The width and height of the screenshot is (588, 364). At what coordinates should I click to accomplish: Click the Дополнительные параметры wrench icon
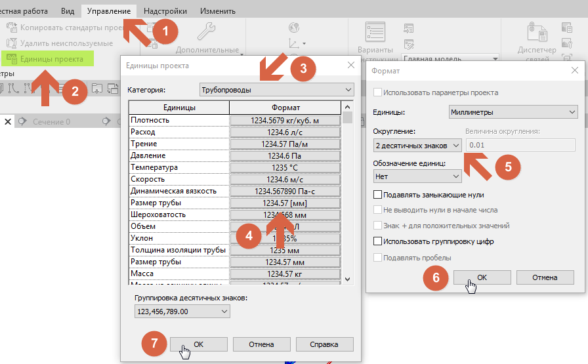(207, 31)
